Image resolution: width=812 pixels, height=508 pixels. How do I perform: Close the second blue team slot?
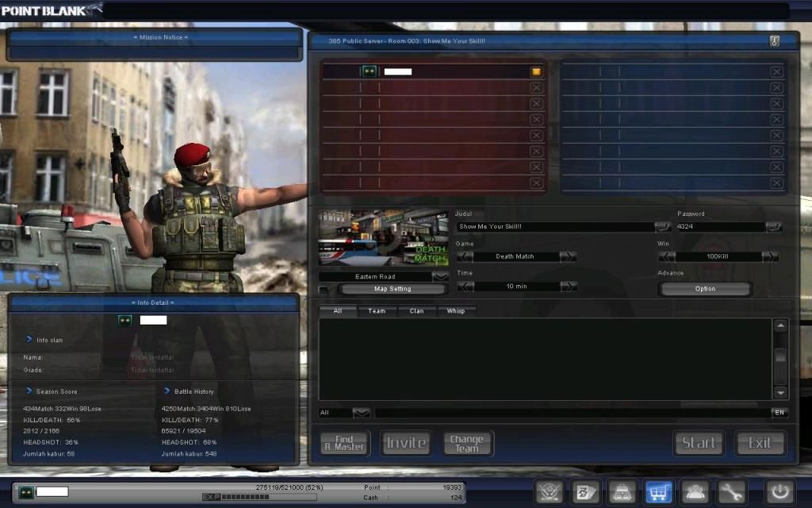tap(776, 87)
